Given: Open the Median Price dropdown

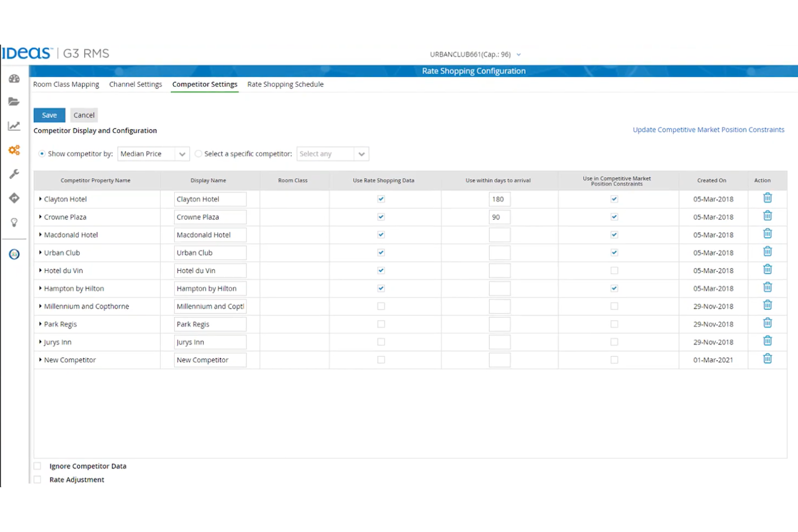Looking at the screenshot, I should coord(153,154).
